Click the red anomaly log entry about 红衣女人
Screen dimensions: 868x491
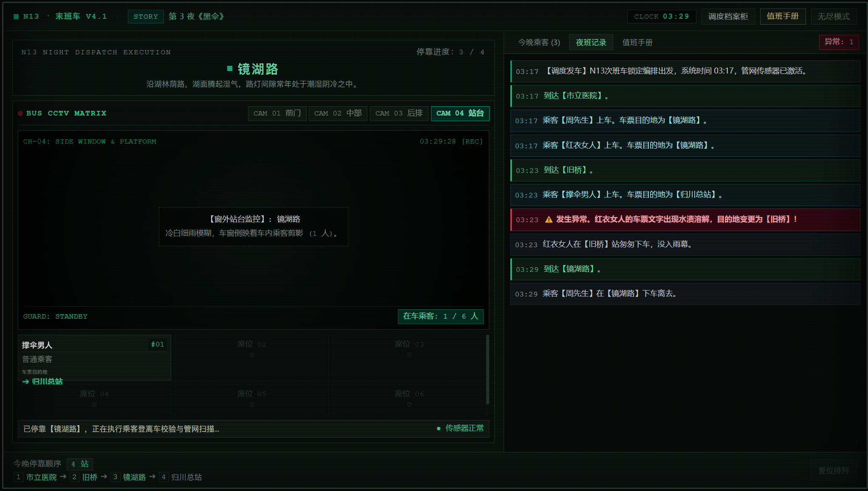coord(685,220)
